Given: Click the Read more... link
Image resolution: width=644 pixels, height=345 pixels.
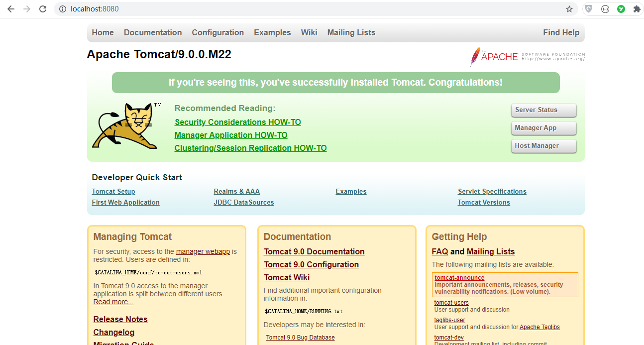Looking at the screenshot, I should (113, 302).
